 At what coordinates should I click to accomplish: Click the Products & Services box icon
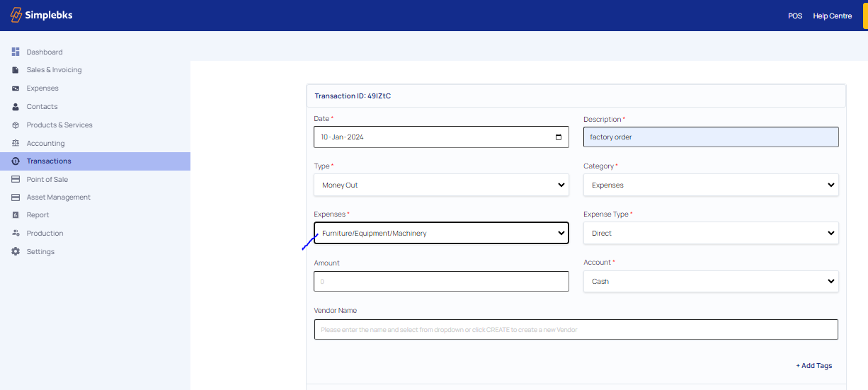16,125
